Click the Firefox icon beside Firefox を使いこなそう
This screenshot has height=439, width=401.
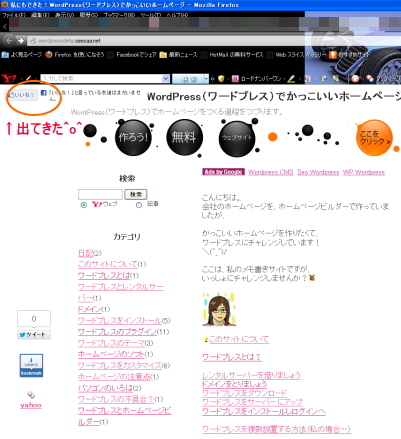49,55
